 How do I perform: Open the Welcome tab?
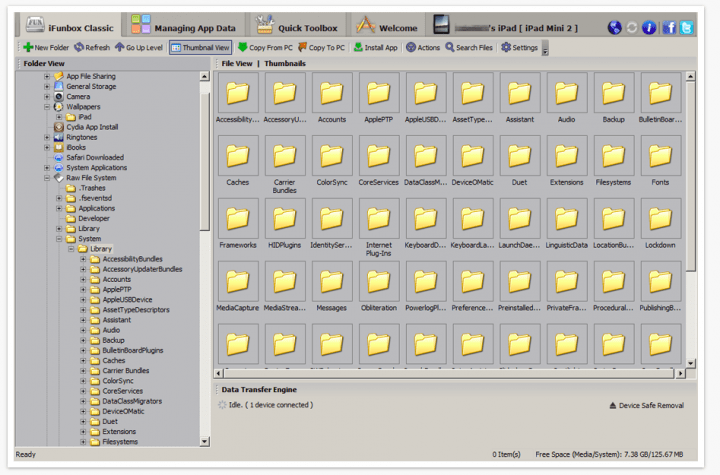coord(387,26)
